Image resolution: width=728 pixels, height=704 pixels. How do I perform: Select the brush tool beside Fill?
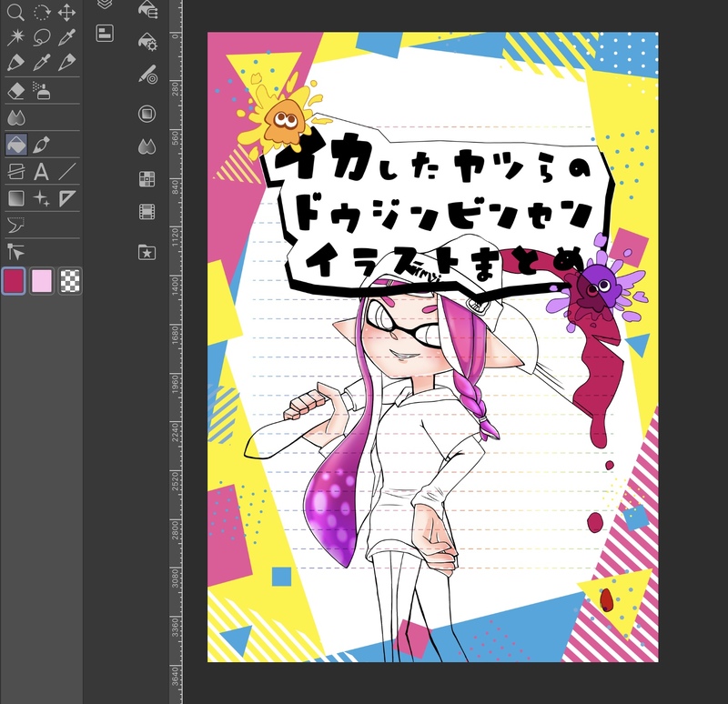(x=41, y=145)
